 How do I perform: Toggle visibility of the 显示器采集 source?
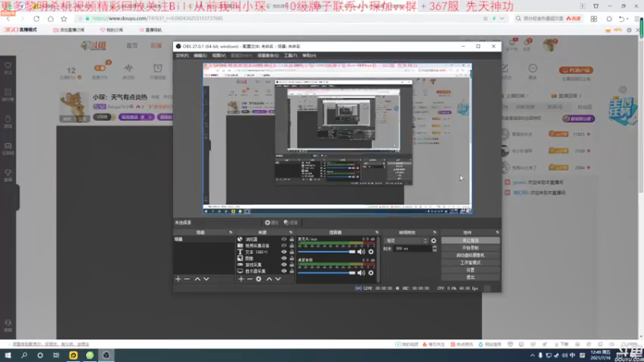284,271
